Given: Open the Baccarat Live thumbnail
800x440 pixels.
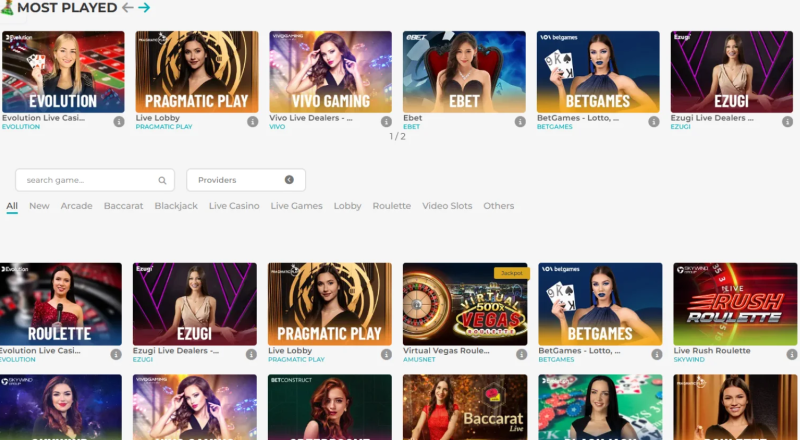Looking at the screenshot, I should click(465, 407).
